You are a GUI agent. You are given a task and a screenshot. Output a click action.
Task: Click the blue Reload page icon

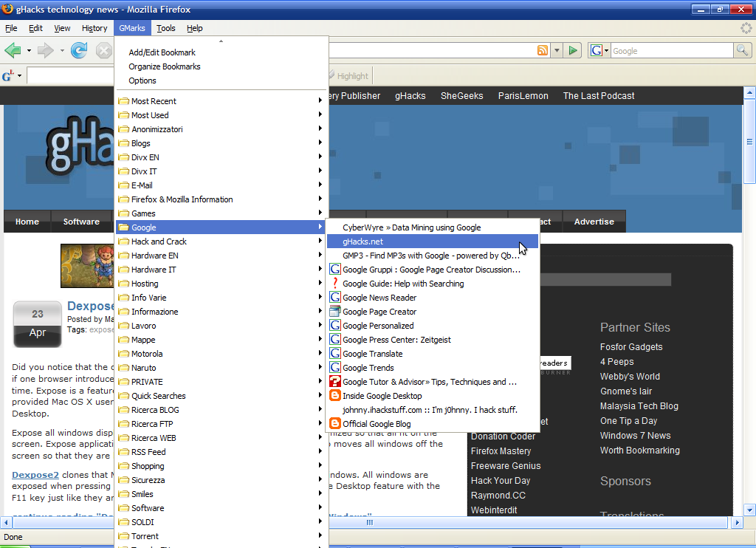click(79, 50)
